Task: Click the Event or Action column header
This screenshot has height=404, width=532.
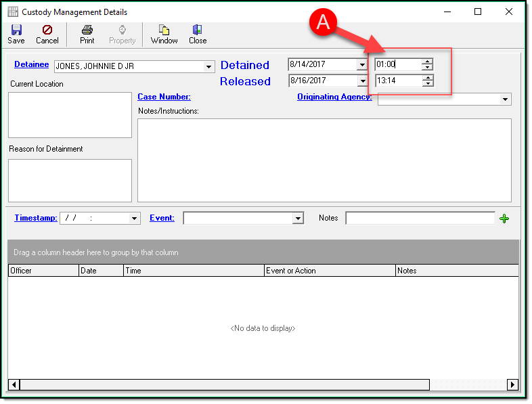Action: (x=329, y=271)
